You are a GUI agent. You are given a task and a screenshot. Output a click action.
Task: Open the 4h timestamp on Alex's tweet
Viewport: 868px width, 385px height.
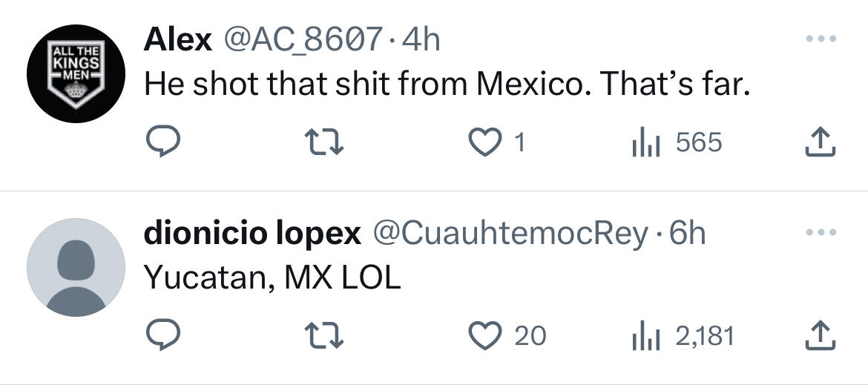coord(421,39)
